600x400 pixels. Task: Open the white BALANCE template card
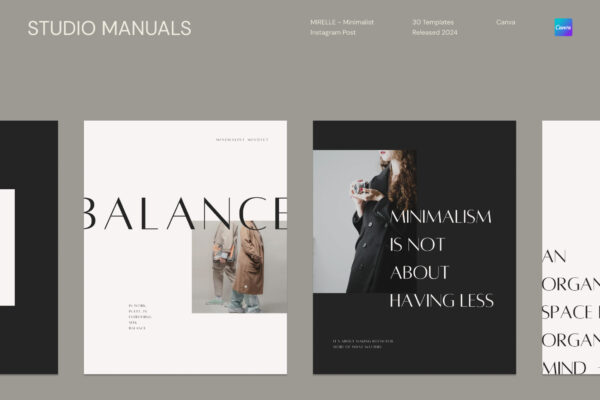click(185, 247)
